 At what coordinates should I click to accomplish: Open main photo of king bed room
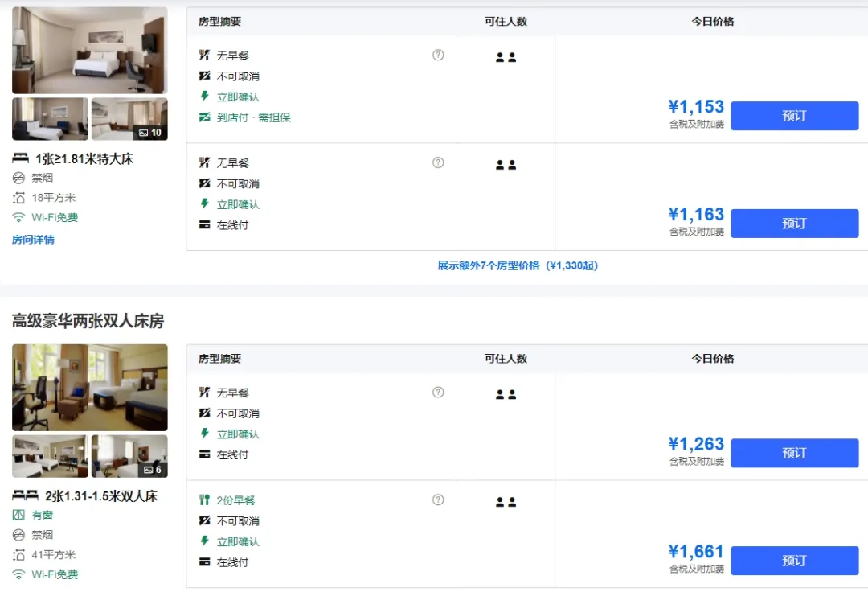click(89, 50)
